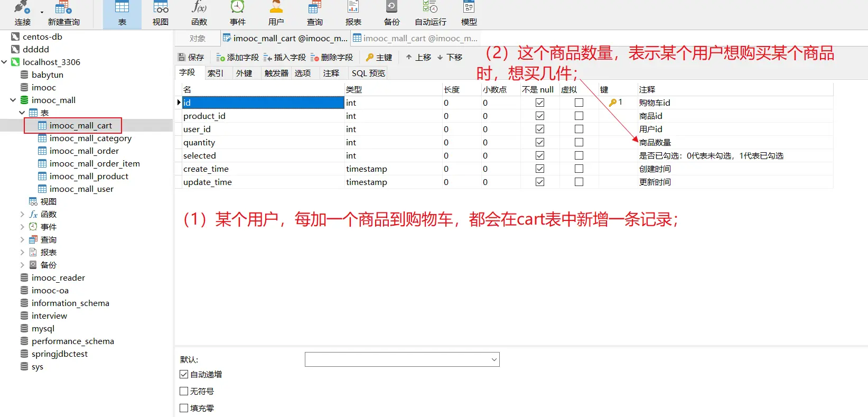Collapse the imooc_mall database node
The height and width of the screenshot is (417, 868).
pos(13,100)
